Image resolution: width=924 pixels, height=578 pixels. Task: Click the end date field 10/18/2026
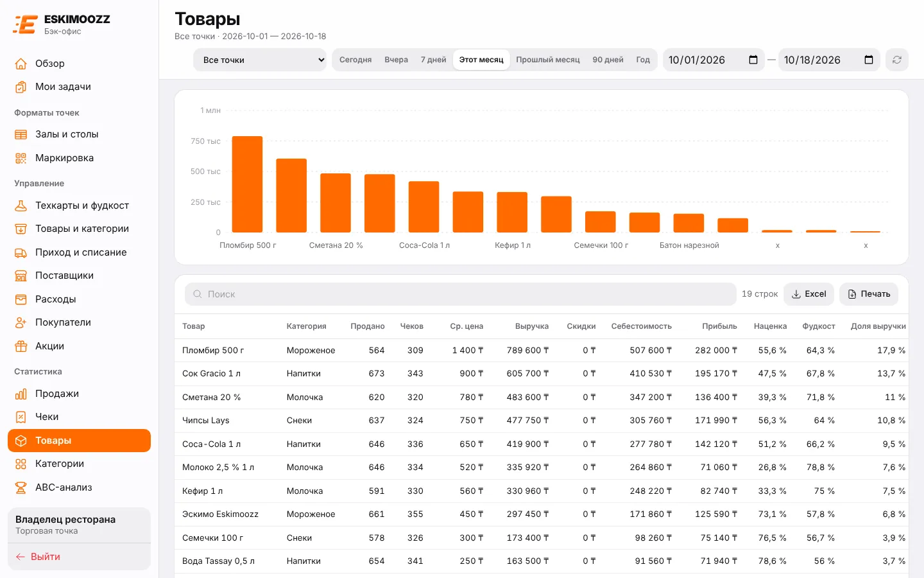coord(829,60)
